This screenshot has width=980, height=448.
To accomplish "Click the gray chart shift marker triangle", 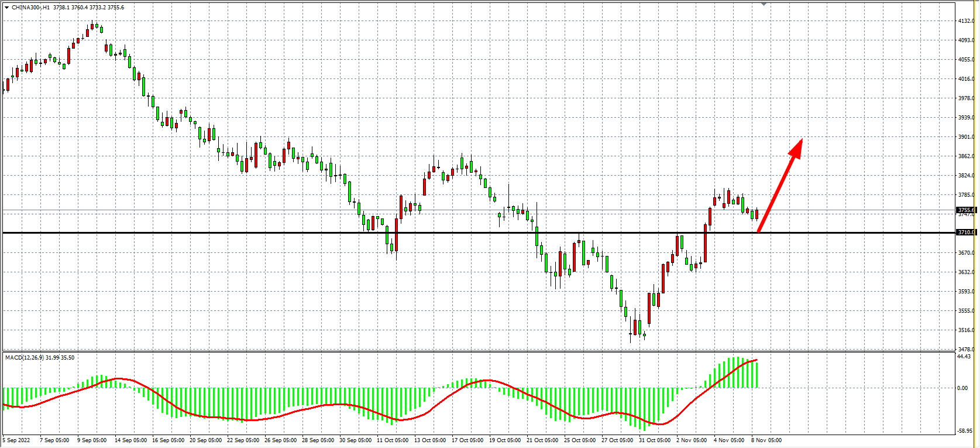I will [x=764, y=4].
